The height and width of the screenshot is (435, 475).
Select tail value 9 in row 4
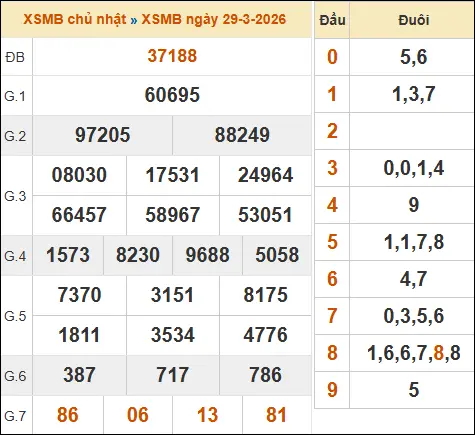tap(413, 205)
